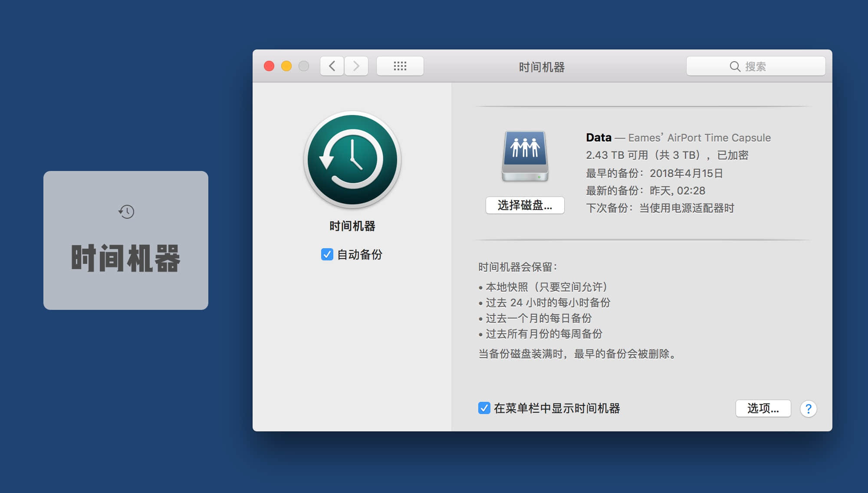Click the bold 时间机器 title on the gray card
868x493 pixels.
click(126, 258)
